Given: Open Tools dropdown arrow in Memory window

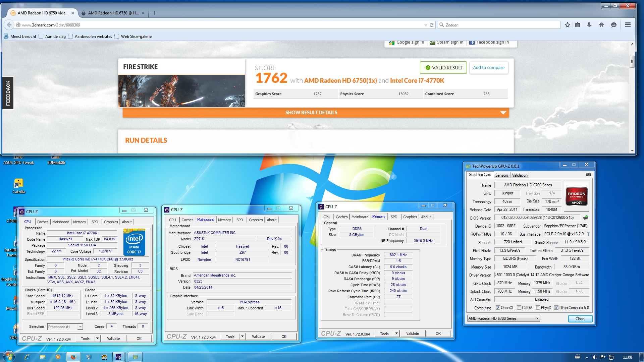Looking at the screenshot, I should 396,334.
